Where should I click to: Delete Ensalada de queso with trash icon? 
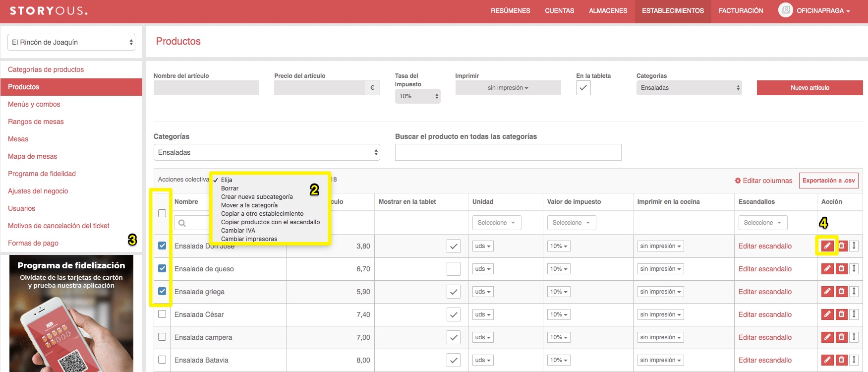pyautogui.click(x=841, y=268)
